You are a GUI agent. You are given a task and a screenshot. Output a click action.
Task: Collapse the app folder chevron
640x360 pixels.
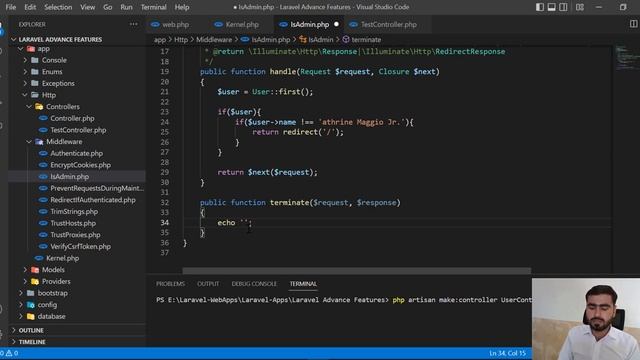coord(21,49)
